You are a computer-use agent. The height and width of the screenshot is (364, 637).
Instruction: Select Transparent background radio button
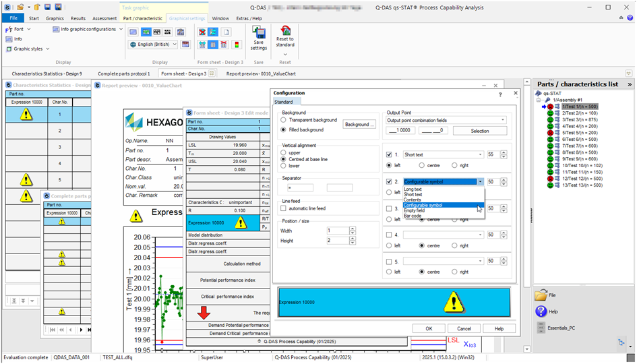click(283, 120)
